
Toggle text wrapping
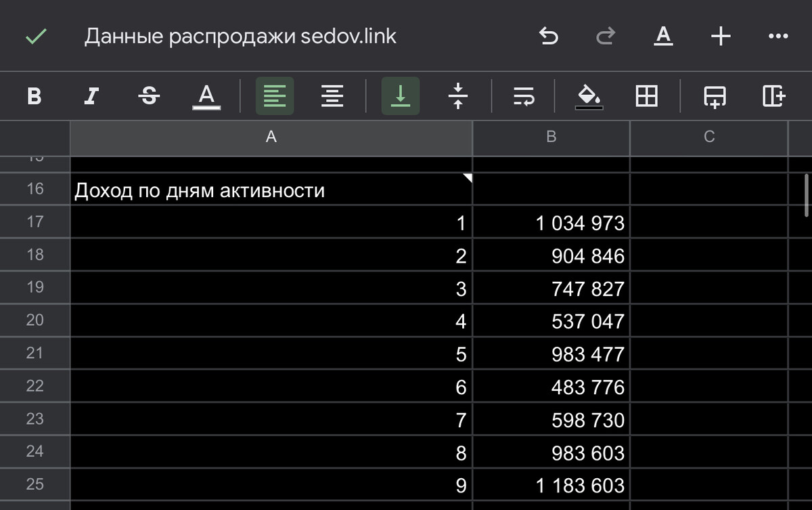(524, 96)
